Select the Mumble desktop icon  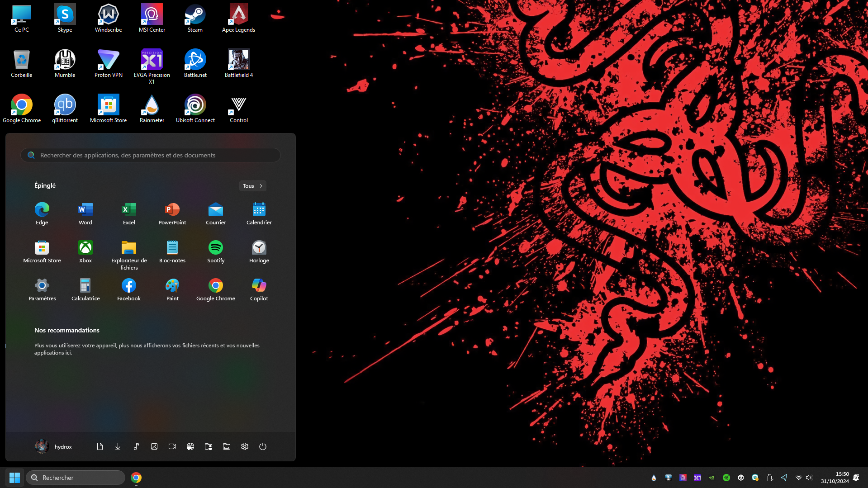pos(65,63)
